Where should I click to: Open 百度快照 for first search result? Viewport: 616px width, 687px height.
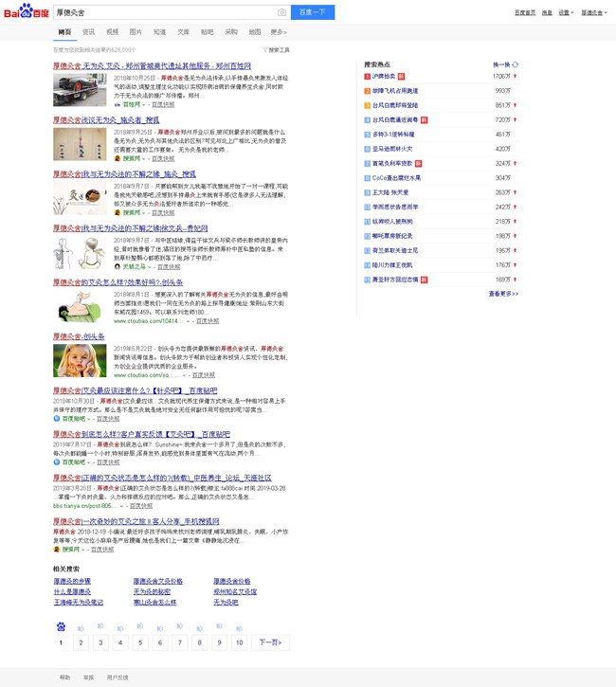(163, 105)
